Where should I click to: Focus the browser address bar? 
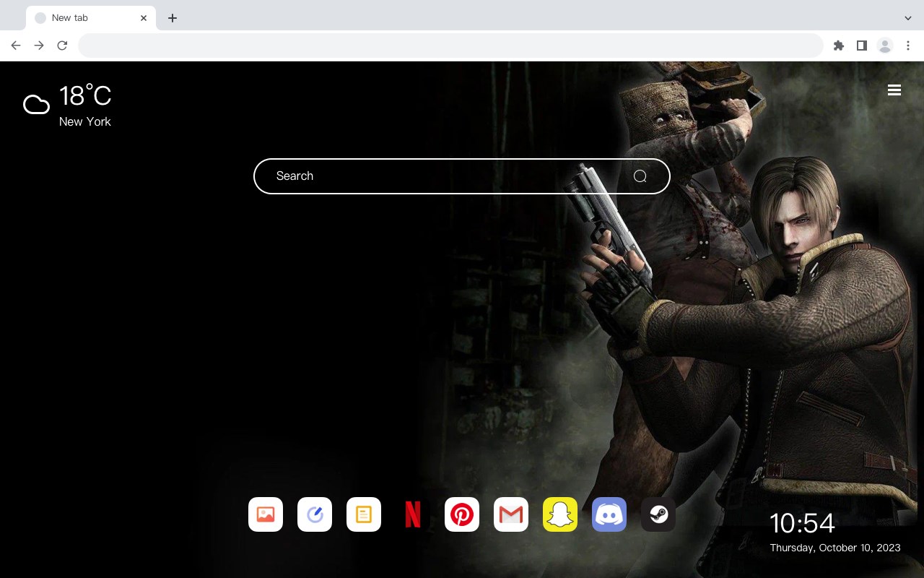(x=450, y=46)
